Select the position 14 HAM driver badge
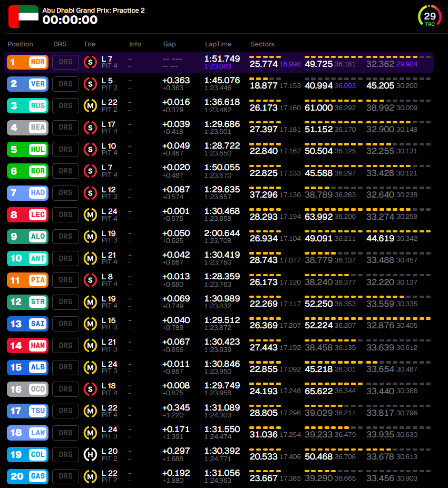 click(28, 346)
